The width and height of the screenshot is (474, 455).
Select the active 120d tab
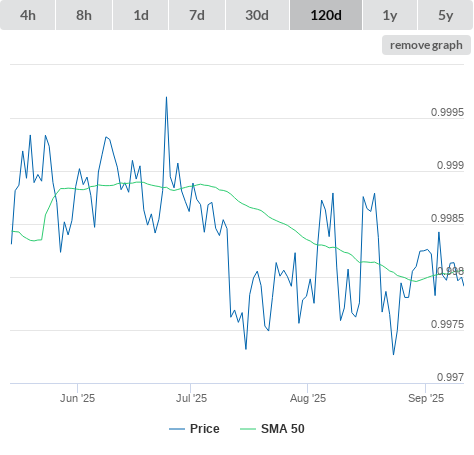[326, 15]
